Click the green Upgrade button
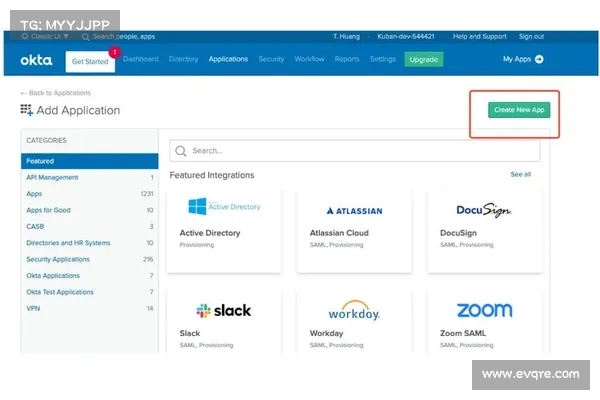The image size is (600, 400). [424, 59]
